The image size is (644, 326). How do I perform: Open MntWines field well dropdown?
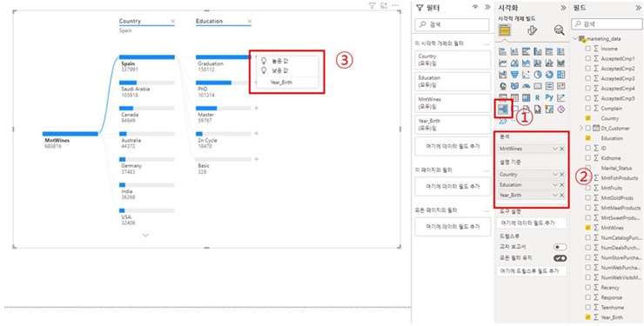pyautogui.click(x=556, y=149)
